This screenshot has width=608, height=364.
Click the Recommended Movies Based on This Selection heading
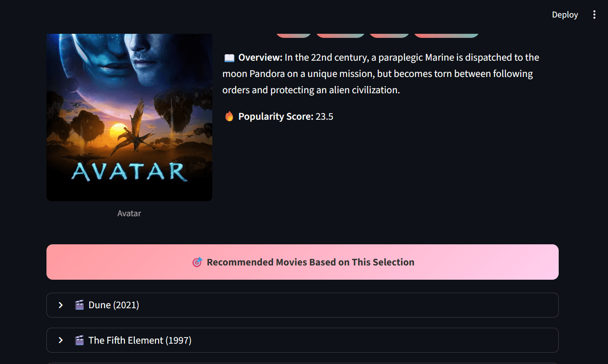(x=311, y=262)
